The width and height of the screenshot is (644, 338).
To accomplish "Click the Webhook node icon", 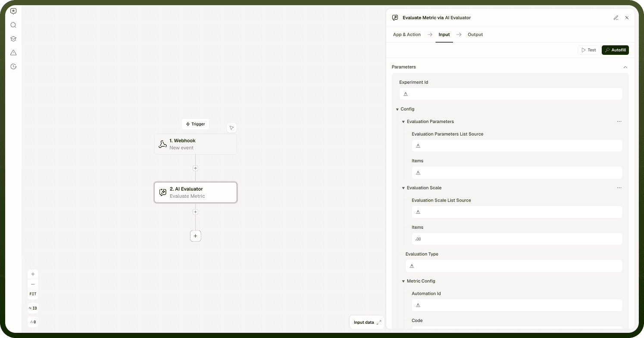I will click(x=163, y=144).
